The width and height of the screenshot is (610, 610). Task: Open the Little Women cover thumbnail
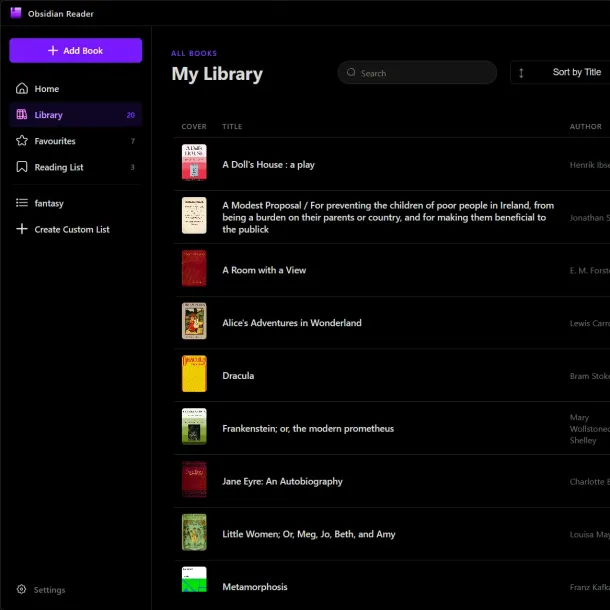(194, 532)
